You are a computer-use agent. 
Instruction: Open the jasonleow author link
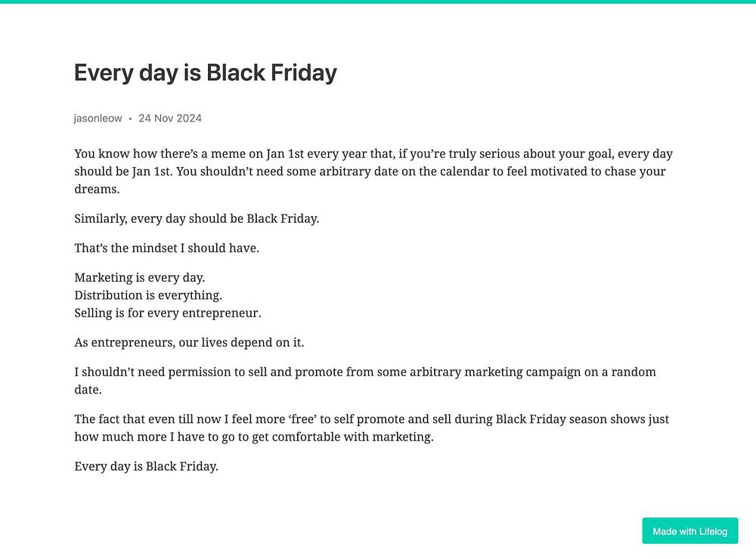(98, 118)
